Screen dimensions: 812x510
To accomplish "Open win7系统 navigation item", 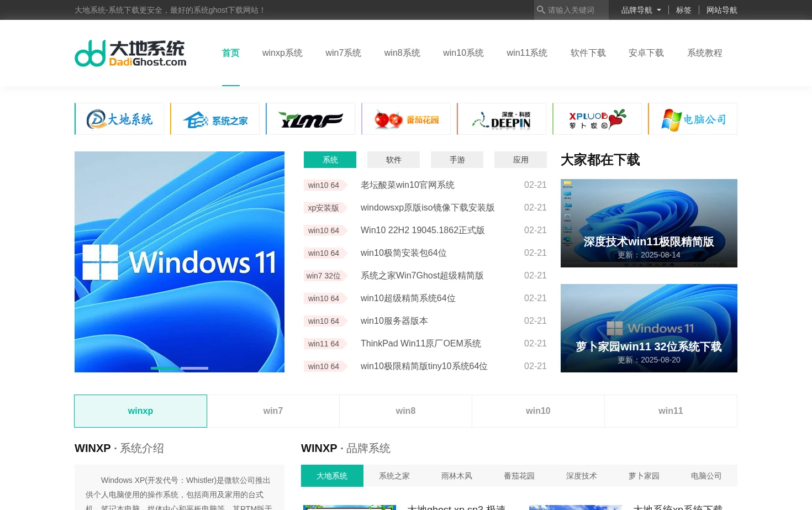I will point(343,53).
